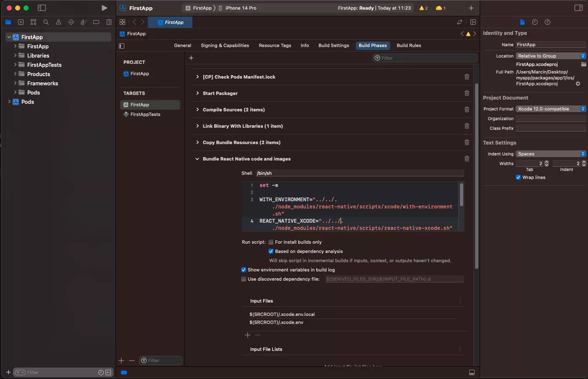Open the Issue navigator warning icon

click(x=58, y=22)
